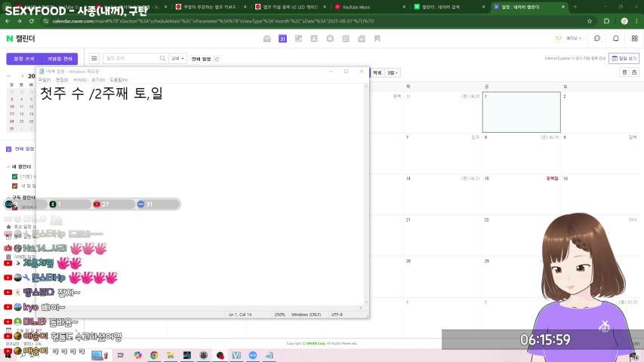Open Chrome from the taskbar
Image resolution: width=644 pixels, height=362 pixels.
click(x=154, y=355)
